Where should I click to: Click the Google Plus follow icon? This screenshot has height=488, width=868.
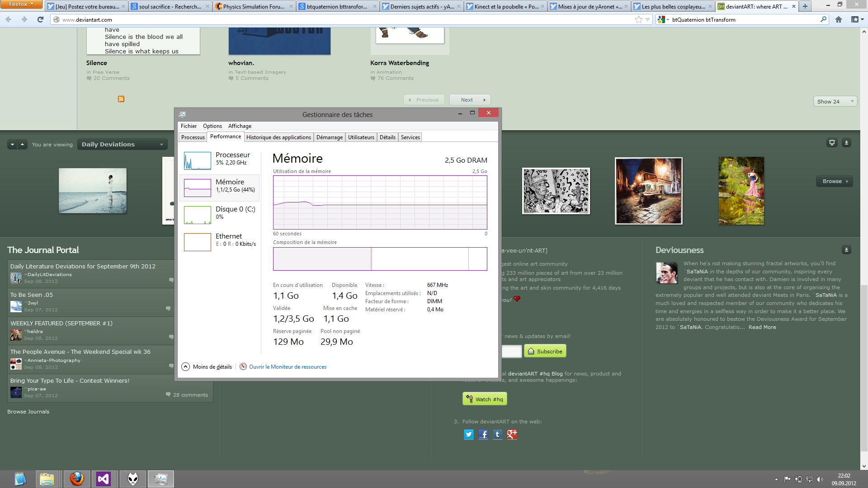[x=512, y=434]
